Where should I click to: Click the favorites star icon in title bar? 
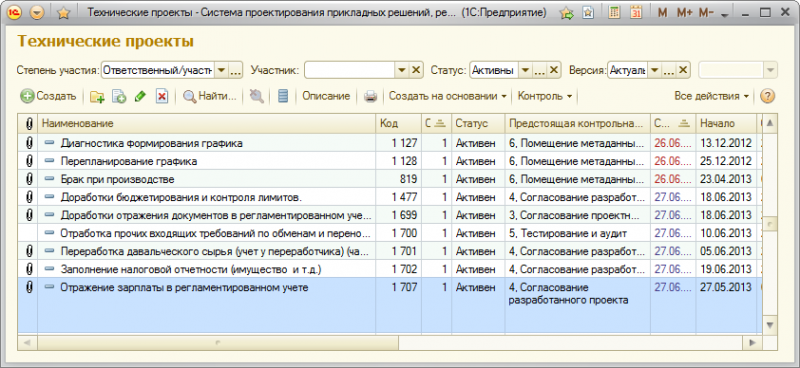tap(63, 13)
